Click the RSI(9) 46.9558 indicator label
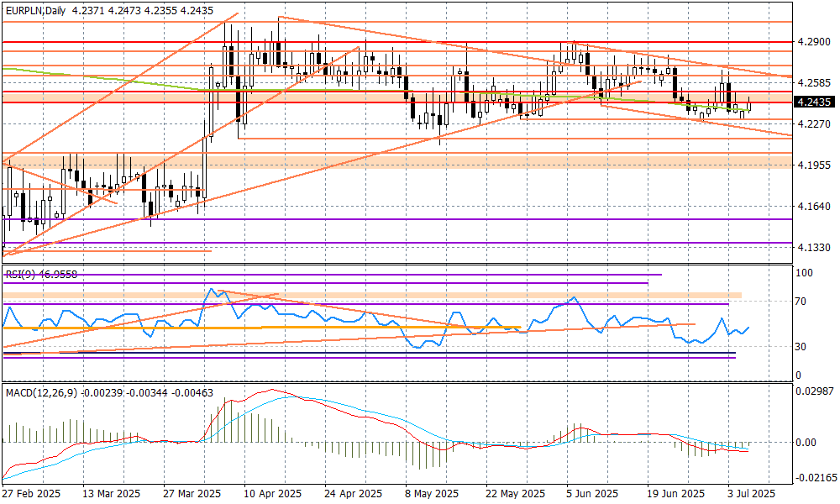Viewport: 840px width, 504px height. 41,274
